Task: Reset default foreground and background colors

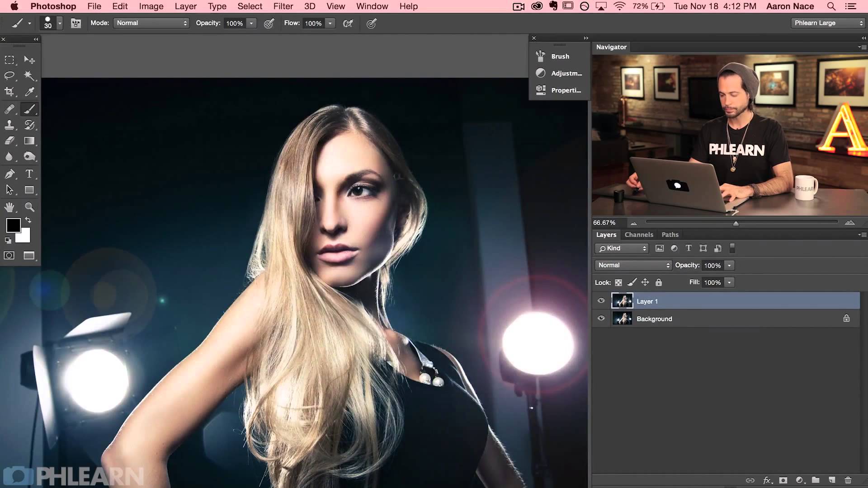Action: click(x=8, y=240)
